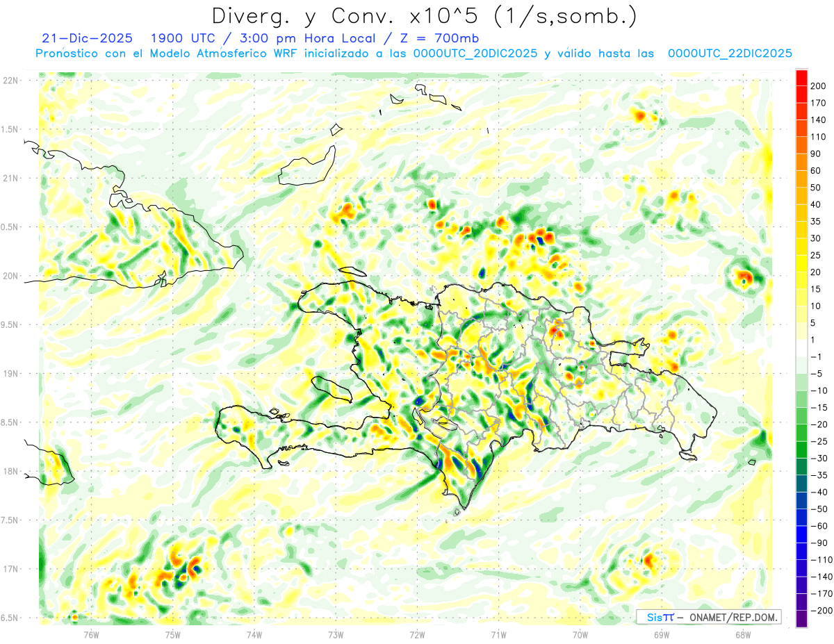Click the "74W" longitude label
The image size is (834, 644).
click(254, 634)
